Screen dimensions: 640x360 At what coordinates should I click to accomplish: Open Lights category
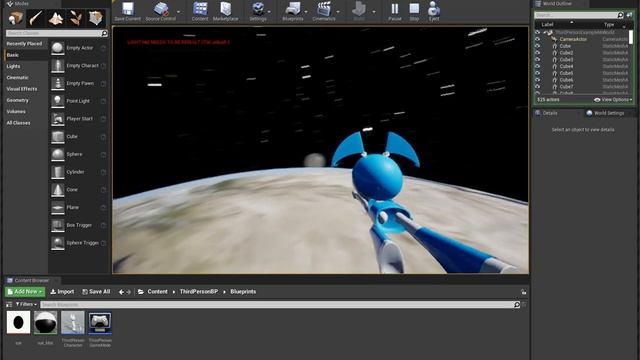click(13, 66)
